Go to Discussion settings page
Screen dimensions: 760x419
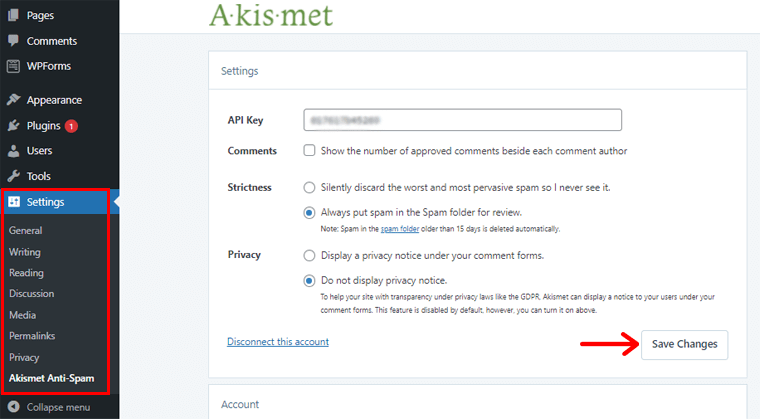pyautogui.click(x=32, y=294)
